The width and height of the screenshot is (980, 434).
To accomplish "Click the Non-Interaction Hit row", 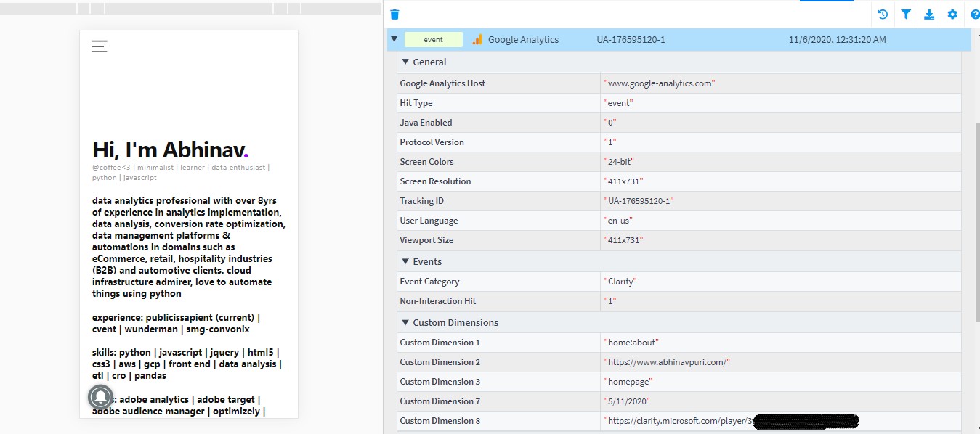I will point(679,301).
